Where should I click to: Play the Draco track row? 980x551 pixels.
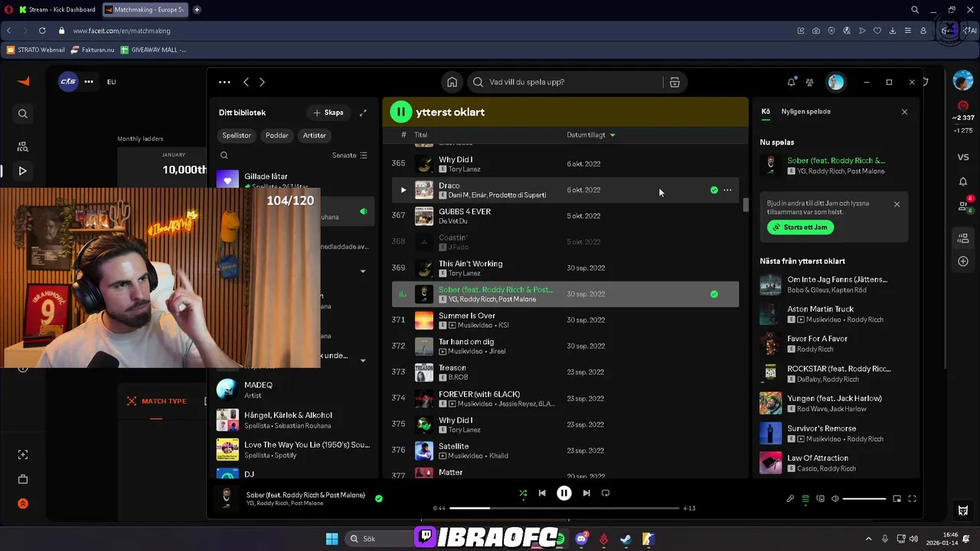click(403, 190)
